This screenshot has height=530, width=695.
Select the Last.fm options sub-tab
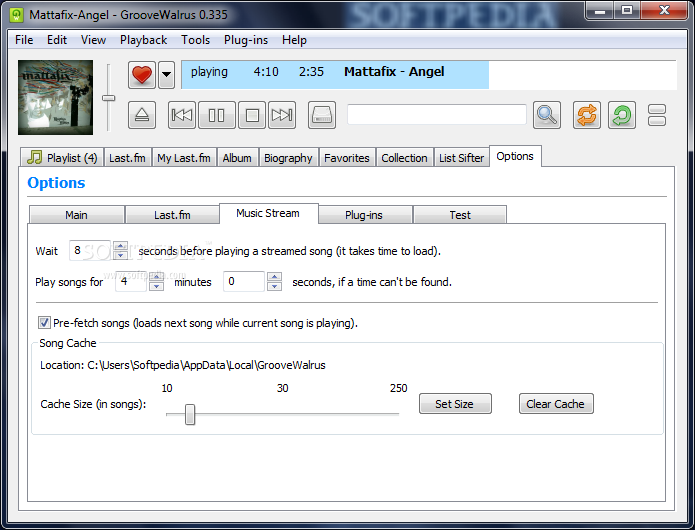tap(172, 215)
